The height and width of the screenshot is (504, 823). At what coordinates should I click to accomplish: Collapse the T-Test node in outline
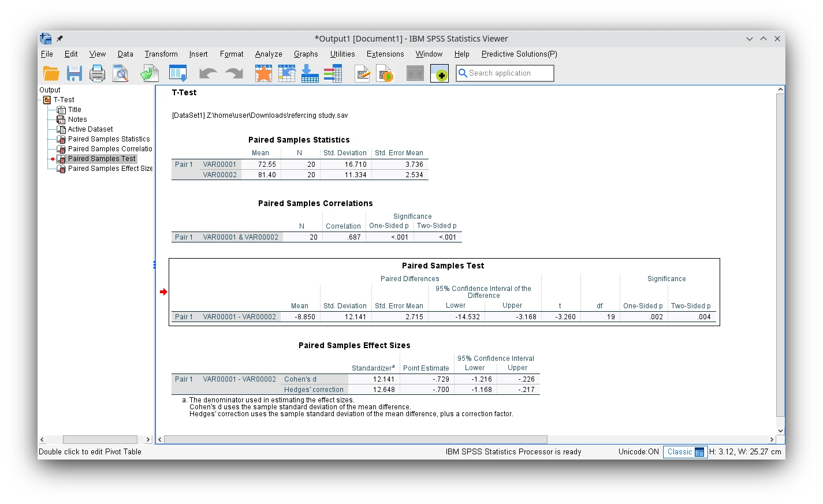(x=40, y=100)
